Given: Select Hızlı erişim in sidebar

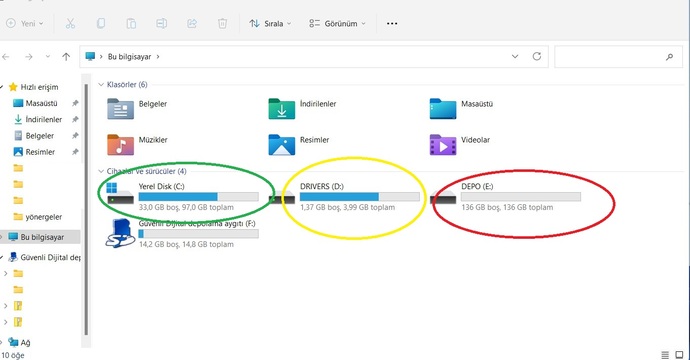Looking at the screenshot, I should [x=39, y=87].
